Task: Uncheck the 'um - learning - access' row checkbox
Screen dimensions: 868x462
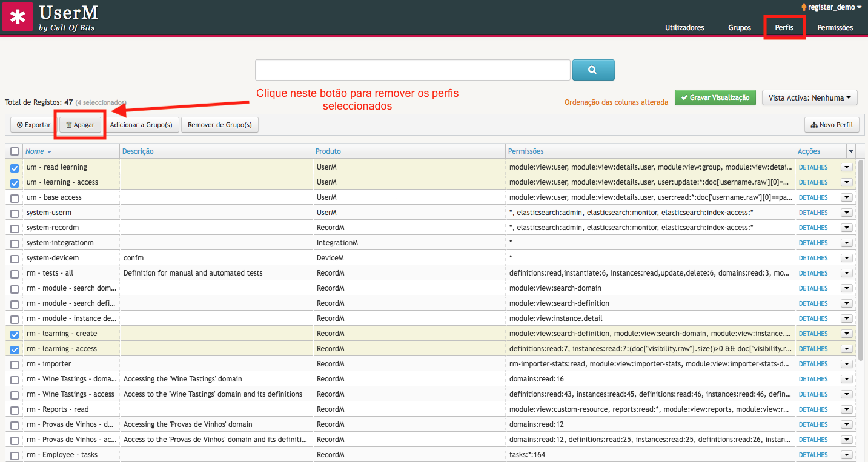Action: (15, 183)
